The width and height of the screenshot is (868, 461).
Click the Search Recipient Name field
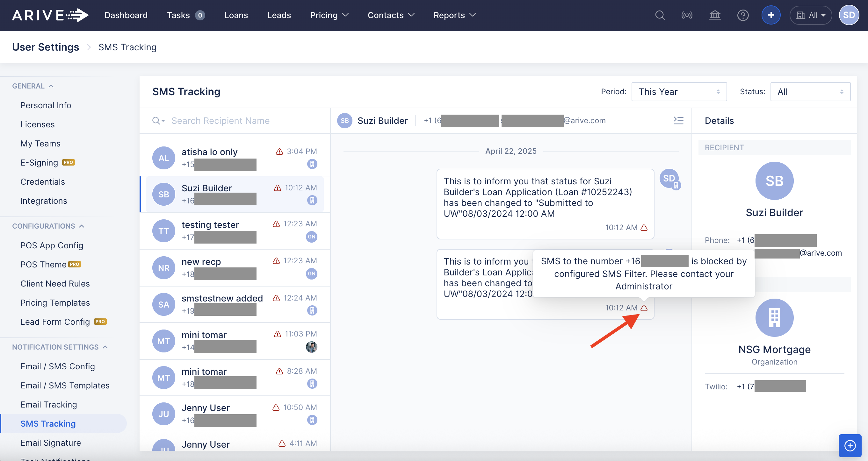pos(221,121)
